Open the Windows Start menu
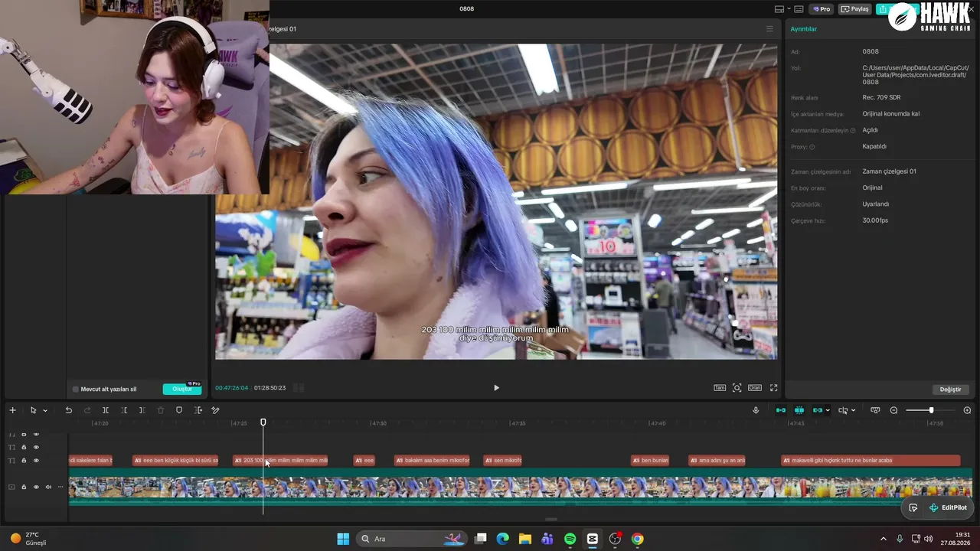 pos(343,539)
